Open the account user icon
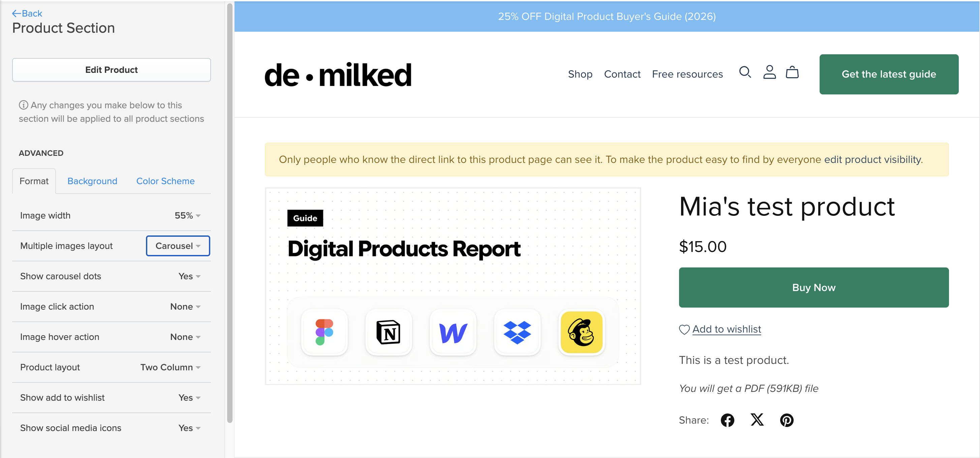This screenshot has width=980, height=458. pos(769,72)
